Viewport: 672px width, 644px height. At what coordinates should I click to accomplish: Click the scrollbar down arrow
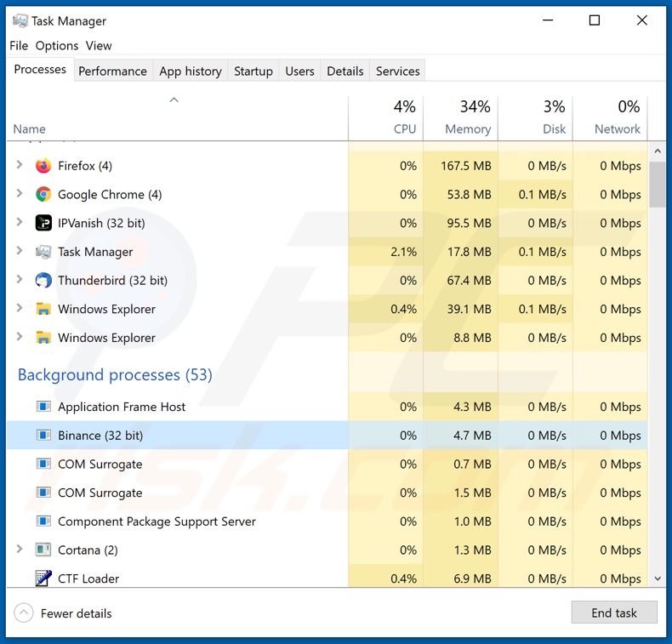658,578
